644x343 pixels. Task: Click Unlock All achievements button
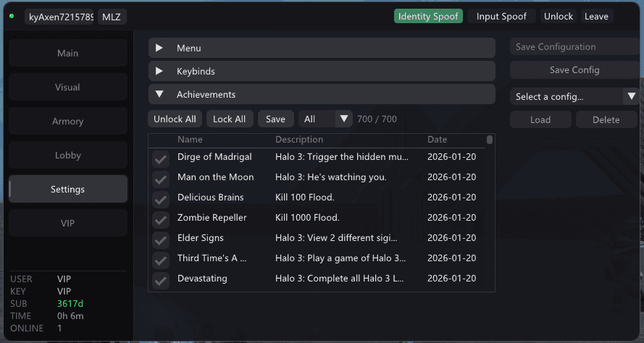pos(175,119)
